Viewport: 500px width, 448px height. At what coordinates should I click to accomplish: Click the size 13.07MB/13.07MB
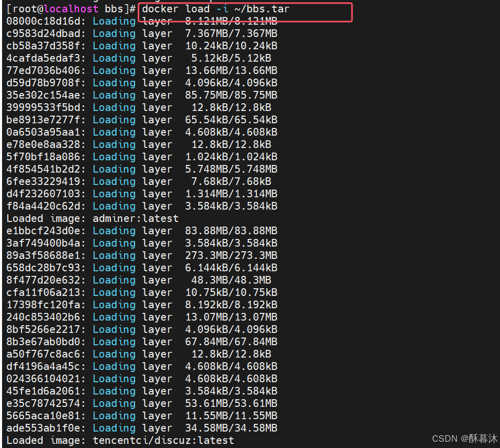(231, 318)
